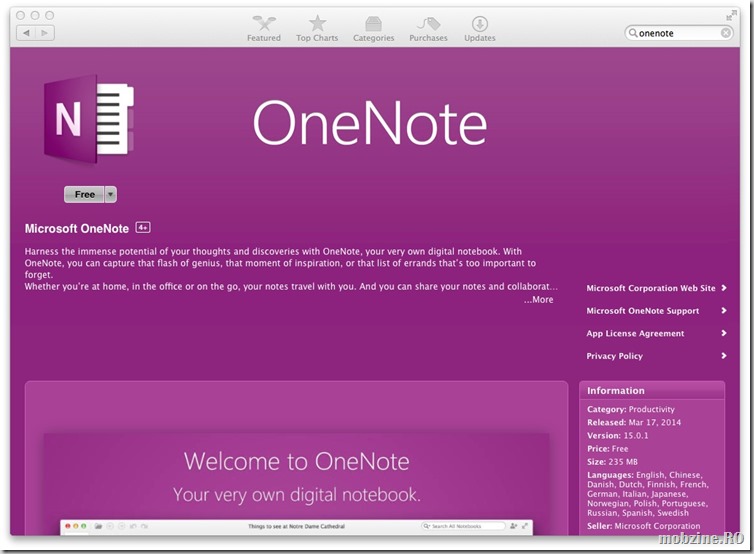Screen dimensions: 754x554
Task: Enter full screen with the resize icon
Action: (x=731, y=15)
